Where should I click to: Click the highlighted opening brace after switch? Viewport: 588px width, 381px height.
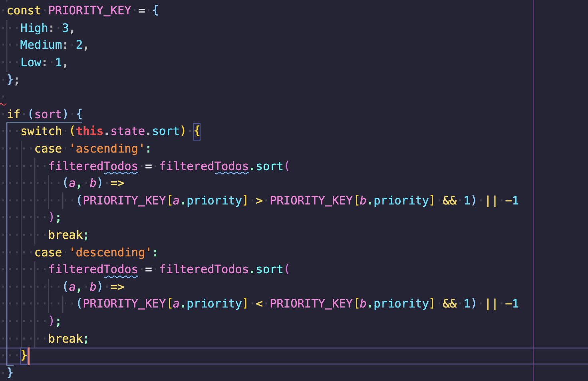[197, 131]
